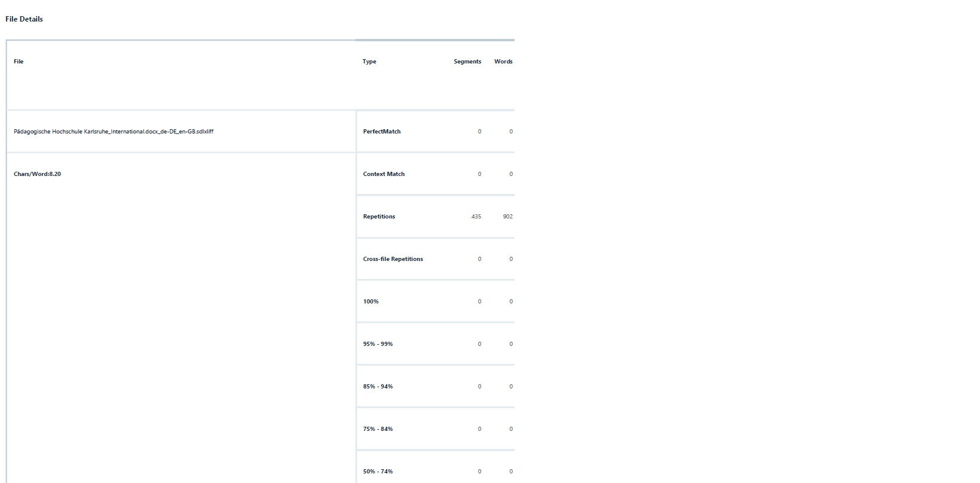Select Cross-file Repetitions segments count 0

[x=479, y=259]
